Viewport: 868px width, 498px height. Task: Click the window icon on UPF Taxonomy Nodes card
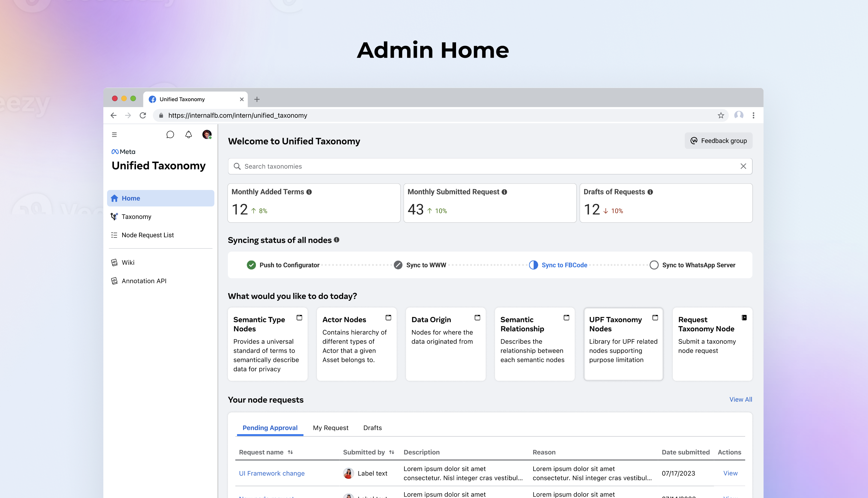pyautogui.click(x=655, y=318)
